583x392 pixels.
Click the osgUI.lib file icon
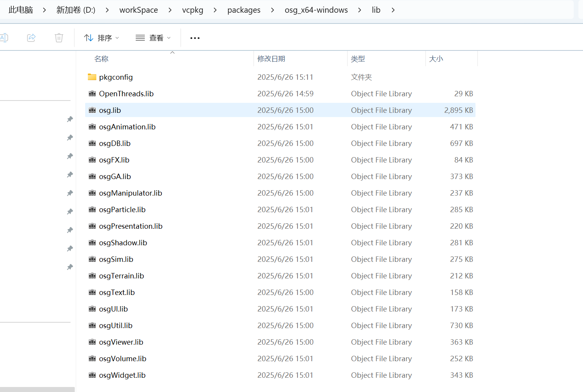point(92,309)
